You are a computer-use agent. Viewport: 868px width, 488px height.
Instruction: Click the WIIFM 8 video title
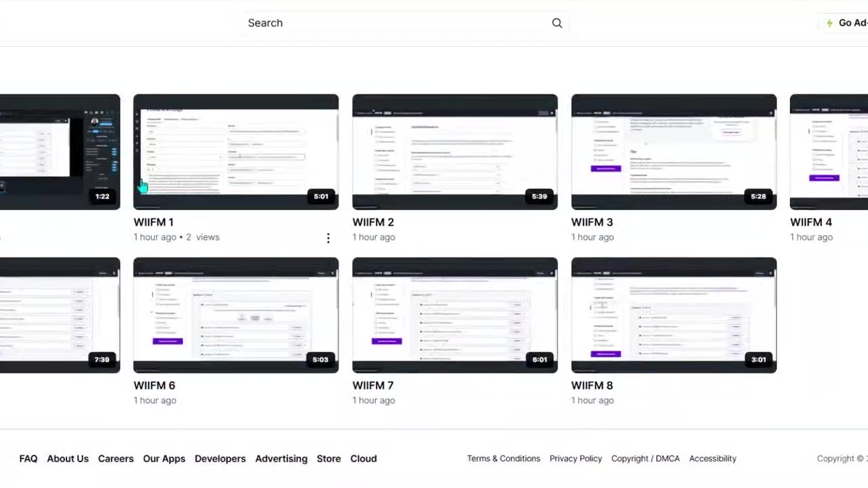point(592,386)
